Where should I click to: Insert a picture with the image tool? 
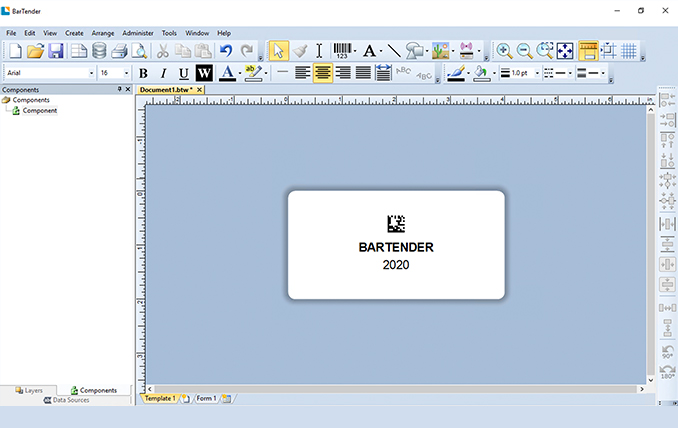point(440,51)
